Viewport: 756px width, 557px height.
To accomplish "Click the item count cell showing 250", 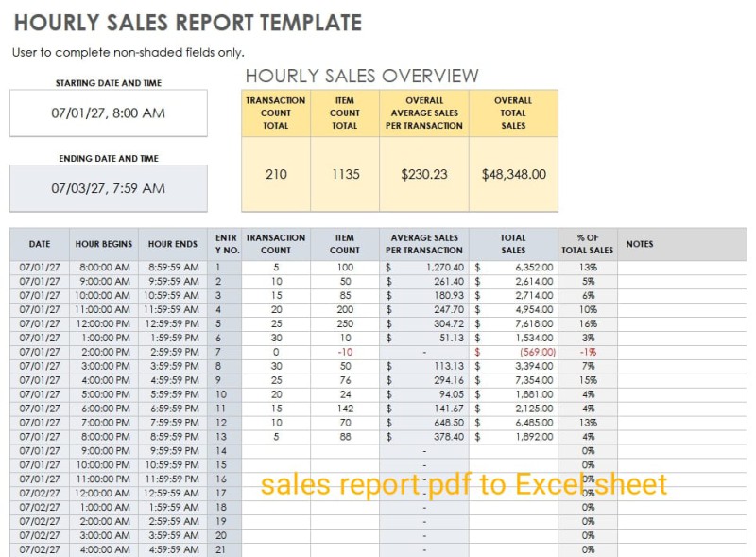I will pos(345,323).
